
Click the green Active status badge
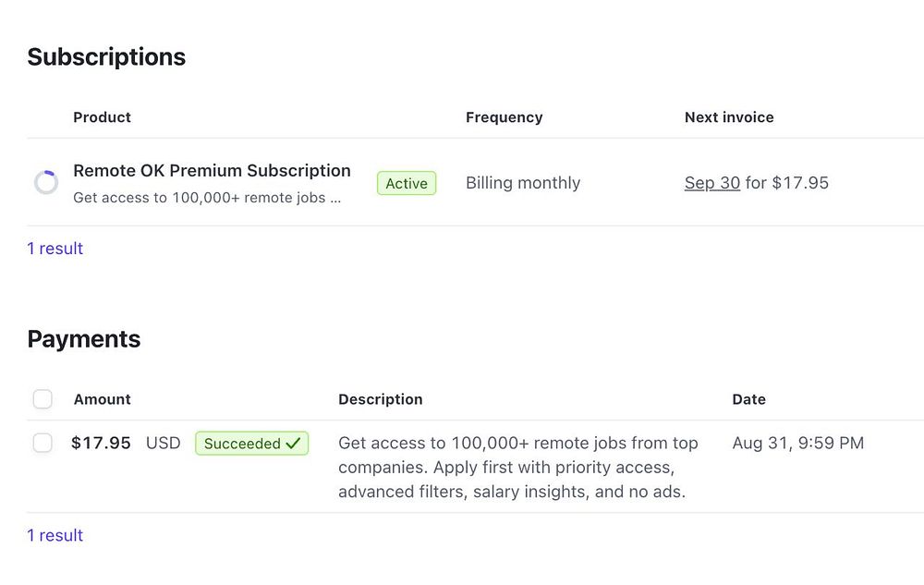tap(407, 183)
